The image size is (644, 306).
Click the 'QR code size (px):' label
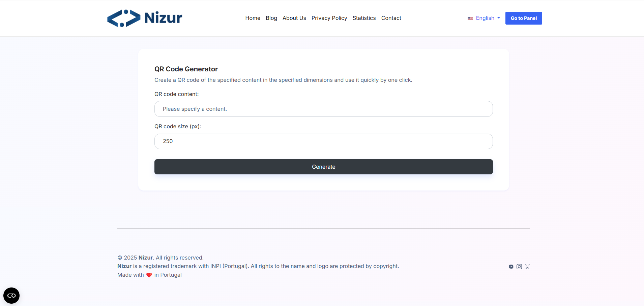tap(178, 127)
